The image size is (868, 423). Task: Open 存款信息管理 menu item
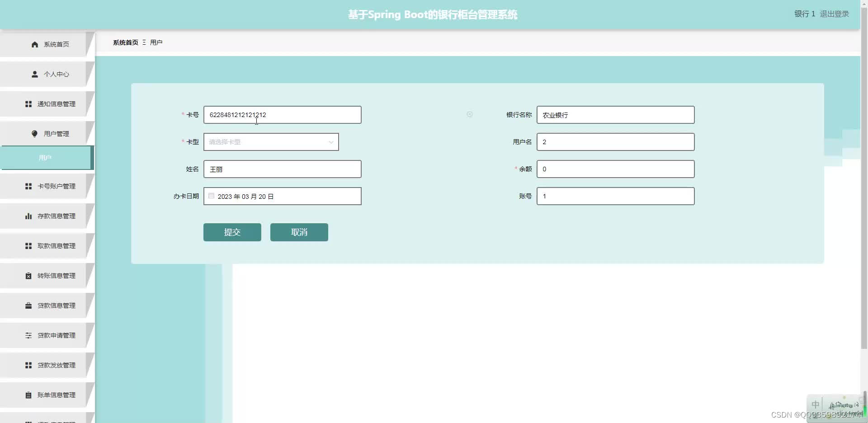click(47, 216)
